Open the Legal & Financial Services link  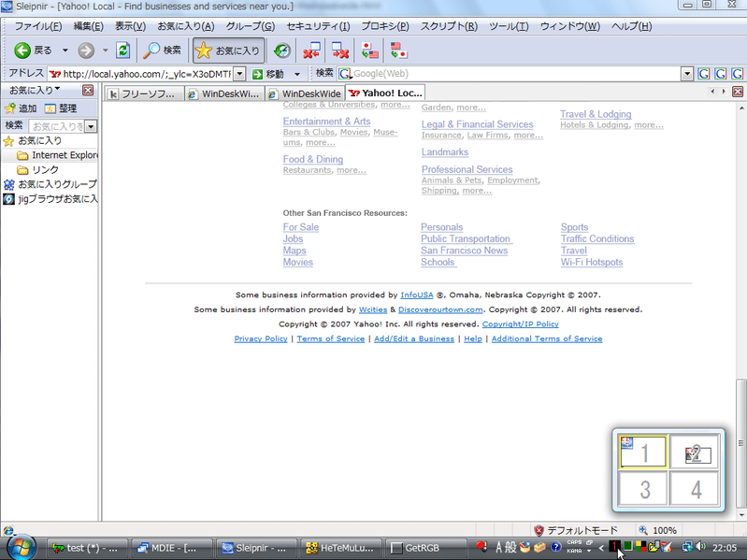pos(477,124)
